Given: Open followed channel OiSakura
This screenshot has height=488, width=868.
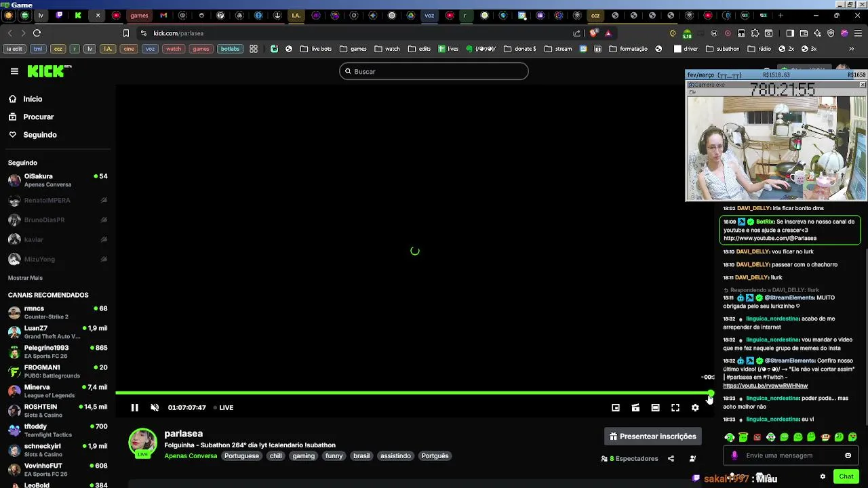Looking at the screenshot, I should click(x=58, y=180).
